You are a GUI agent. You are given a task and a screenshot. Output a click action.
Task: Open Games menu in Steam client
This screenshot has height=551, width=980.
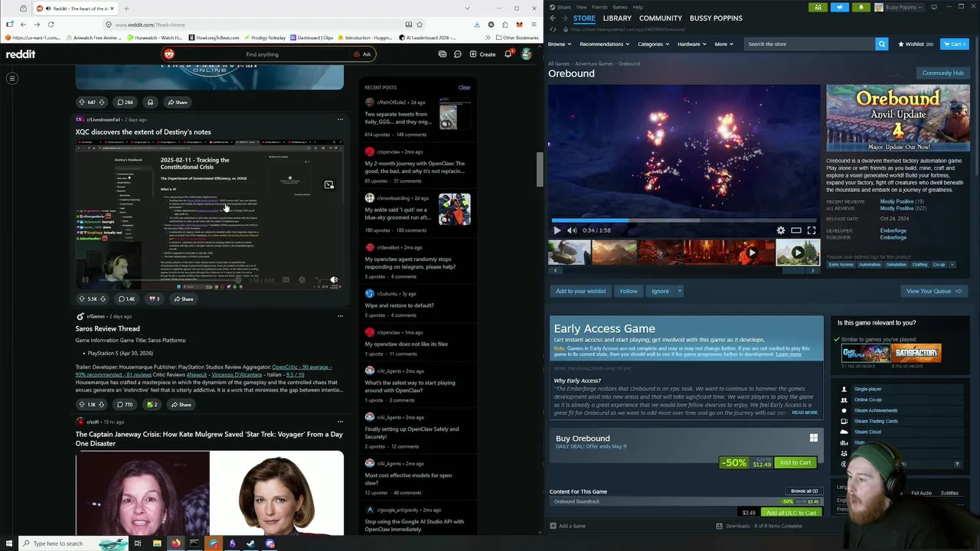620,7
